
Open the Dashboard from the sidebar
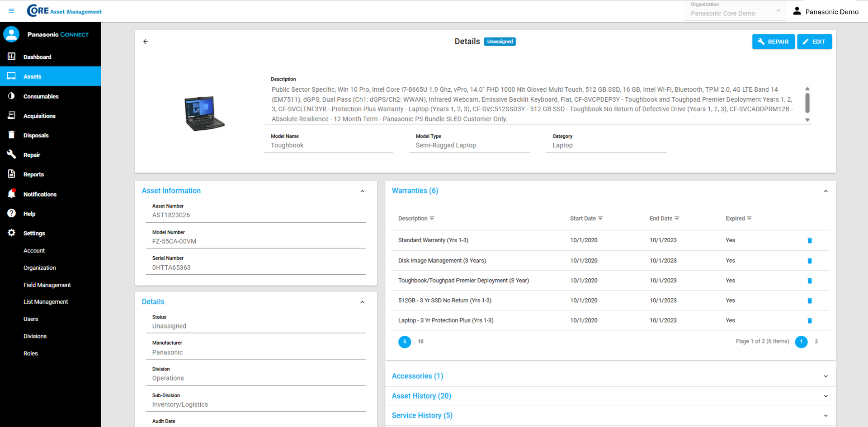tap(37, 57)
